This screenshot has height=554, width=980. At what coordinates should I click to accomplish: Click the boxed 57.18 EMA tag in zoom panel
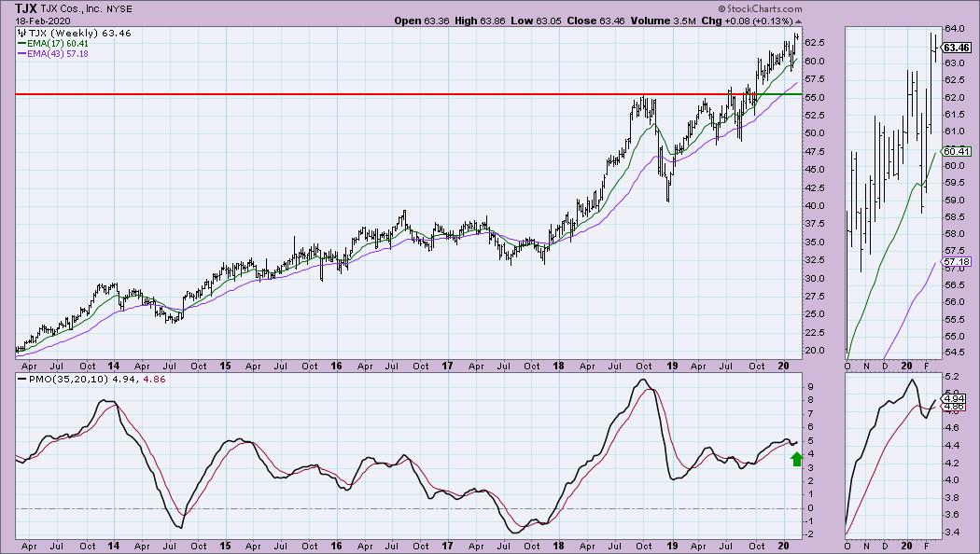pyautogui.click(x=957, y=262)
